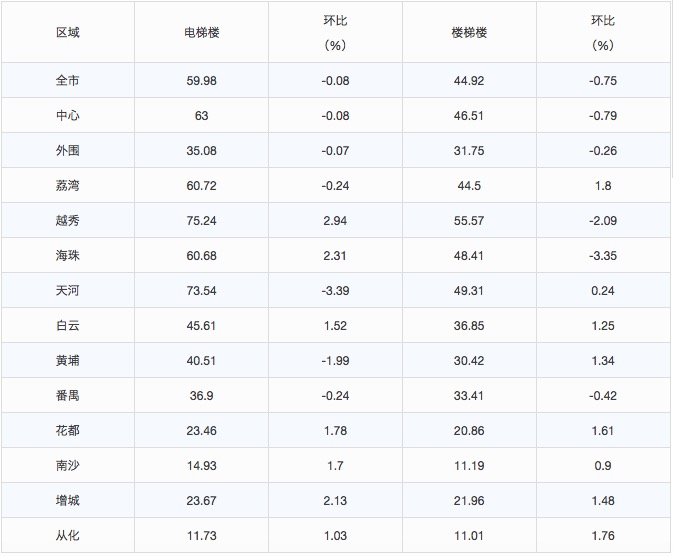Click the 天河 elevator value 73.54
Viewport: 673px width, 556px height.
coord(201,291)
